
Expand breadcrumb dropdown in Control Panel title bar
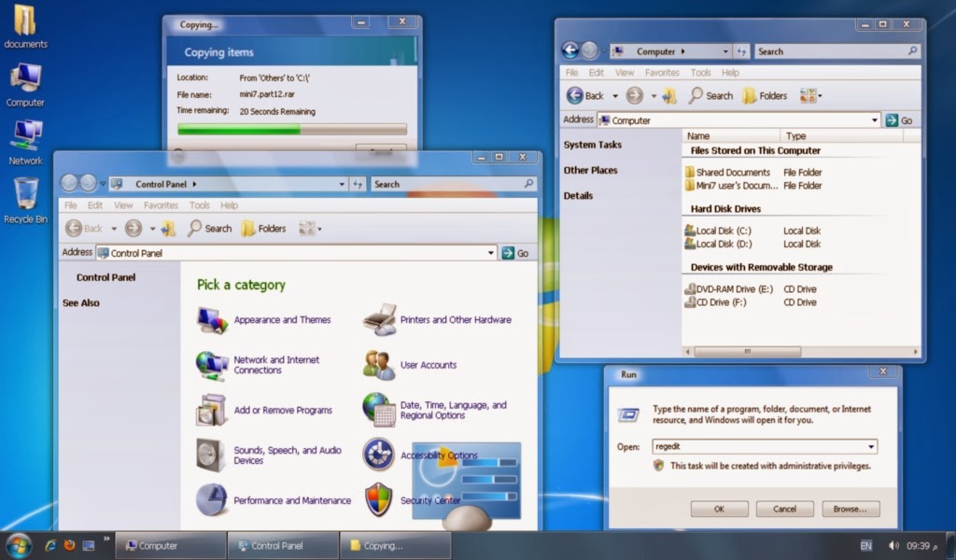[x=342, y=184]
